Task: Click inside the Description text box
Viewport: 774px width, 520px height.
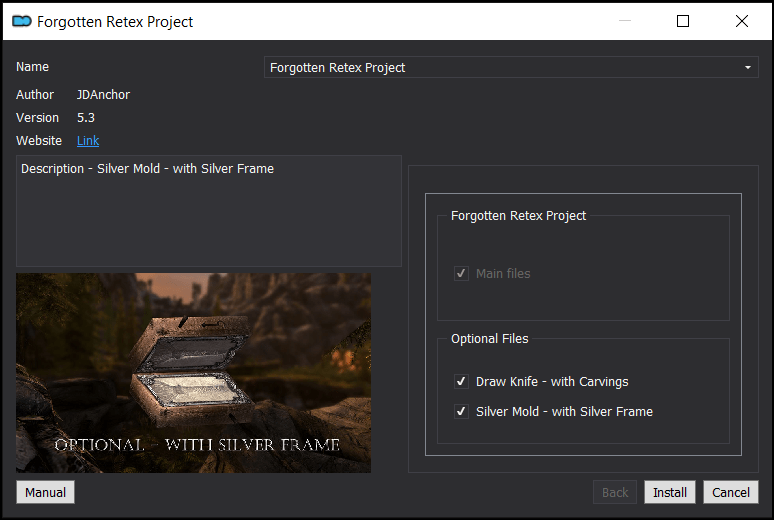Action: [209, 211]
